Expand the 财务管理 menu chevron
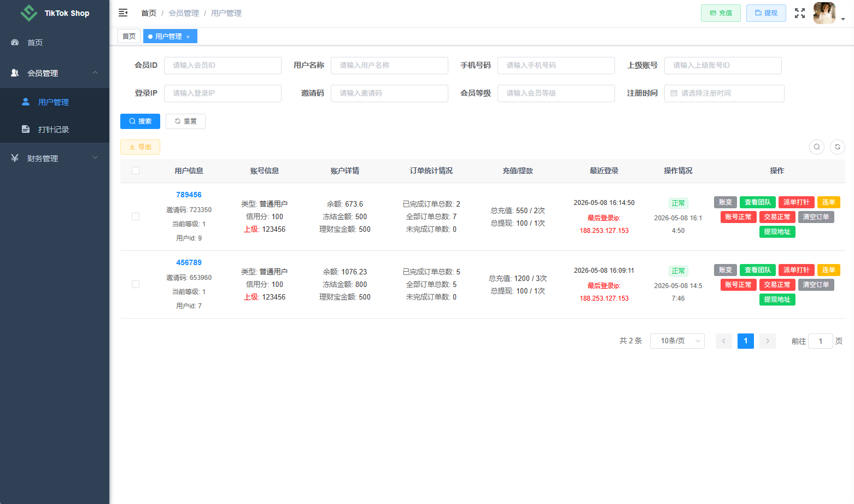This screenshot has width=854, height=504. (x=95, y=157)
